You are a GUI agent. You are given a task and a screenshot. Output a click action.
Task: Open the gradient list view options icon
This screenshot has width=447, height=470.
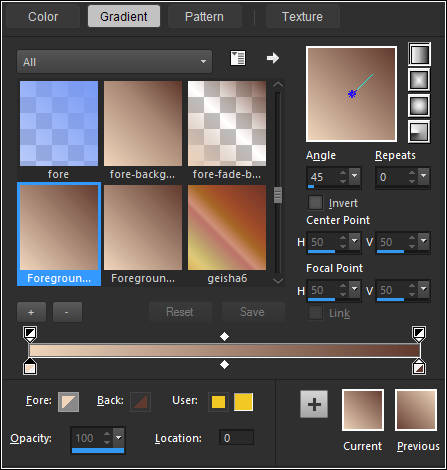[238, 58]
